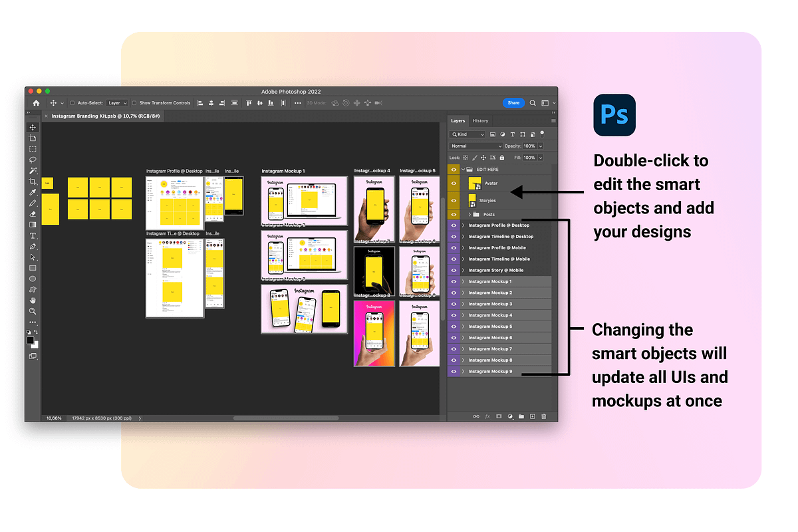
Task: Expand Instagram Mockup 5 artboard
Action: coord(463,327)
